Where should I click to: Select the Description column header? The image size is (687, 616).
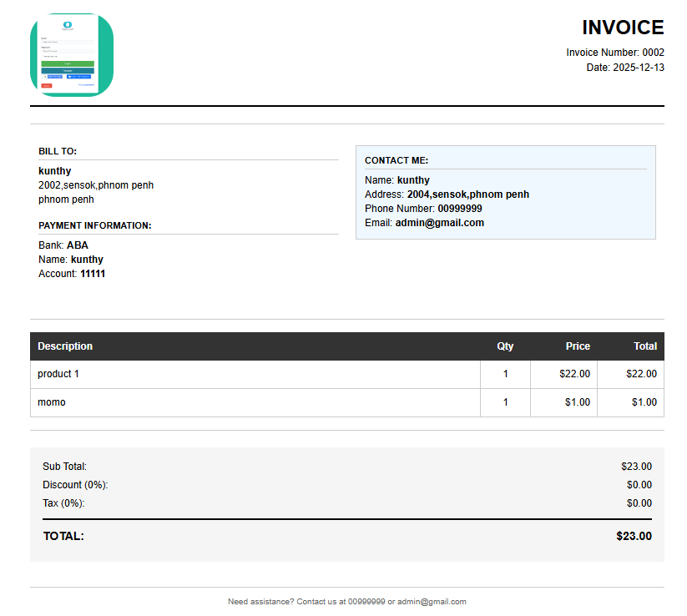coord(64,346)
